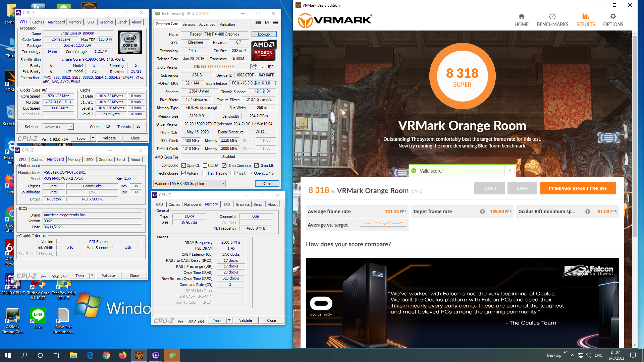Screen dimensions: 644x362
Task: Show hidden system tray icons chevron
Action: pyautogui.click(x=573, y=355)
